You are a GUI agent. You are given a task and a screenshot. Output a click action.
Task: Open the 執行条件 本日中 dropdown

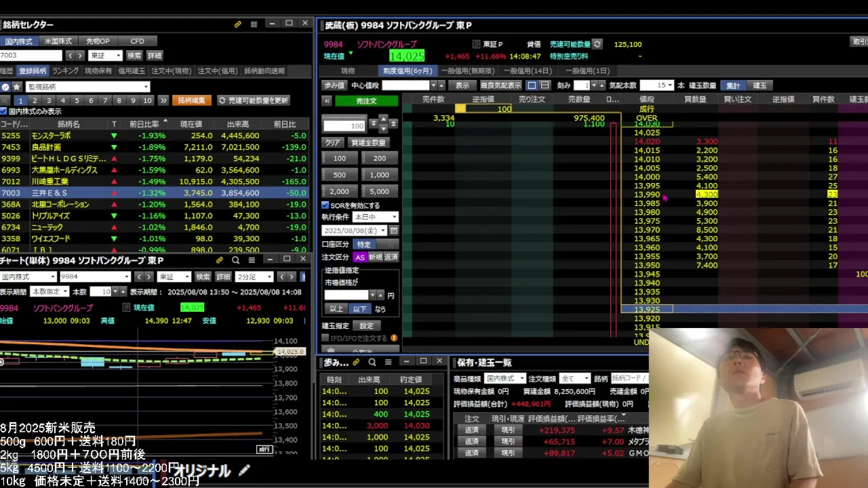click(x=376, y=217)
